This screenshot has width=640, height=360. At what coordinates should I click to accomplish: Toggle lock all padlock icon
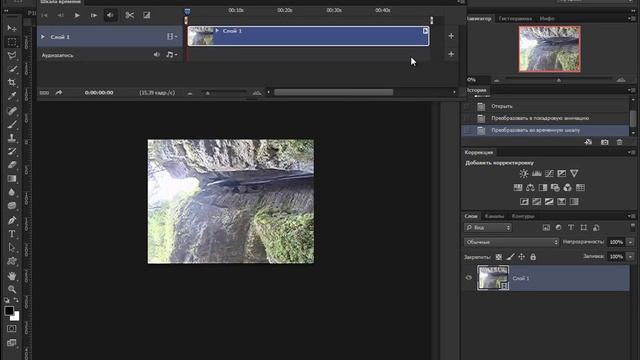[533, 257]
